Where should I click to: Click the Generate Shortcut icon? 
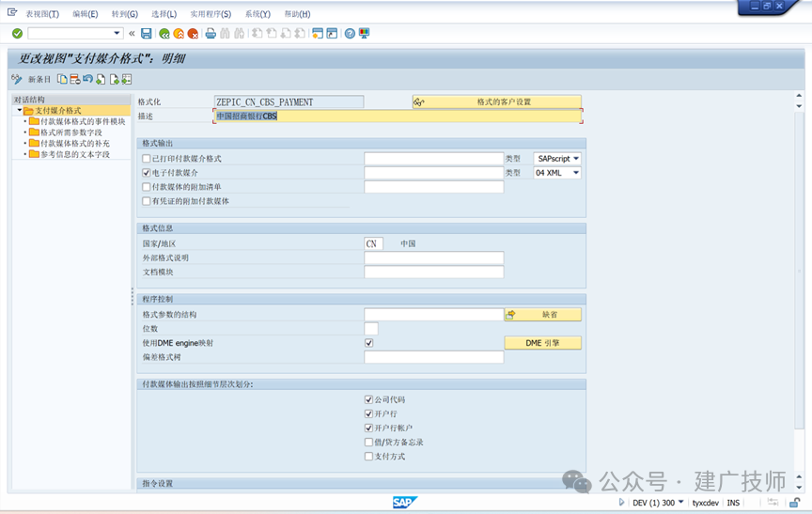coord(332,34)
